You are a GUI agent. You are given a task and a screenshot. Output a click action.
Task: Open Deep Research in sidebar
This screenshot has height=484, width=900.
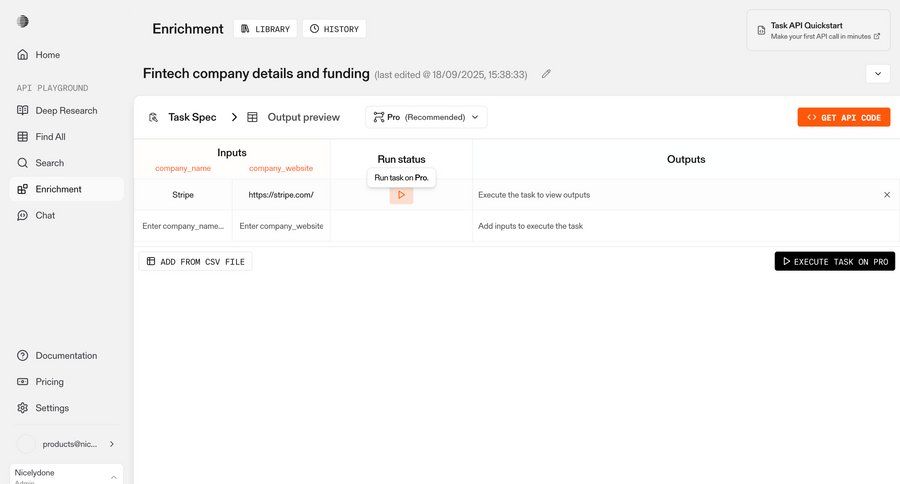pos(66,110)
